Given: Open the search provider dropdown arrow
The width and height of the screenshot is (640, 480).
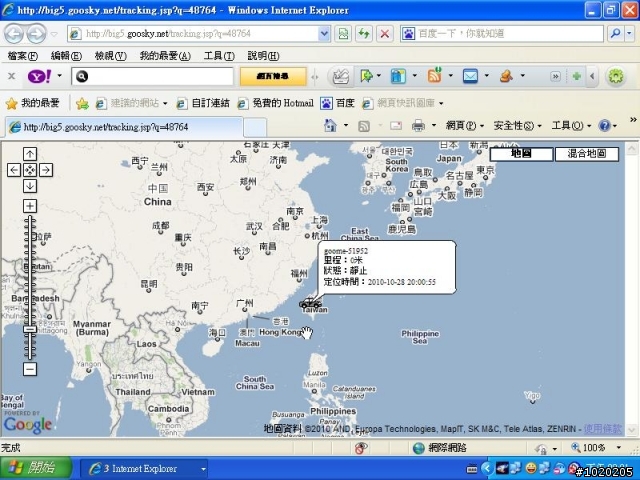Looking at the screenshot, I should [629, 34].
